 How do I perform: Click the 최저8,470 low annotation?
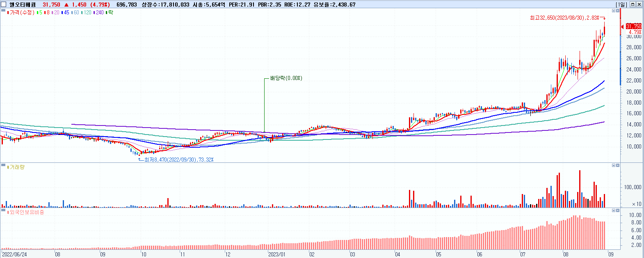(x=179, y=160)
